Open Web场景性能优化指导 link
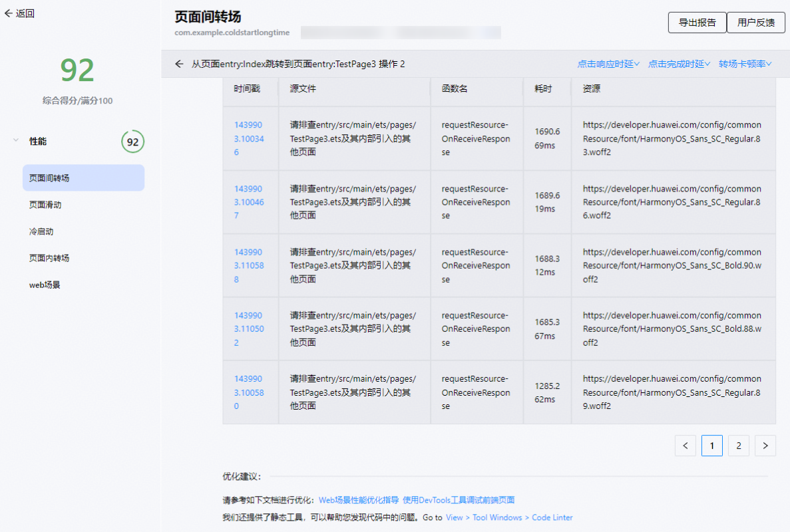Image resolution: width=790 pixels, height=532 pixels. tap(359, 500)
